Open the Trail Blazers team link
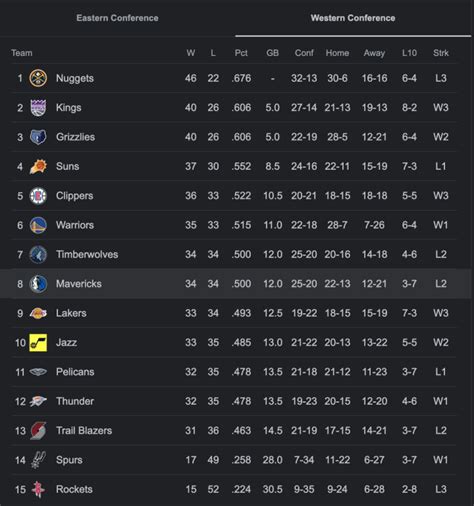The width and height of the screenshot is (474, 506). point(84,431)
